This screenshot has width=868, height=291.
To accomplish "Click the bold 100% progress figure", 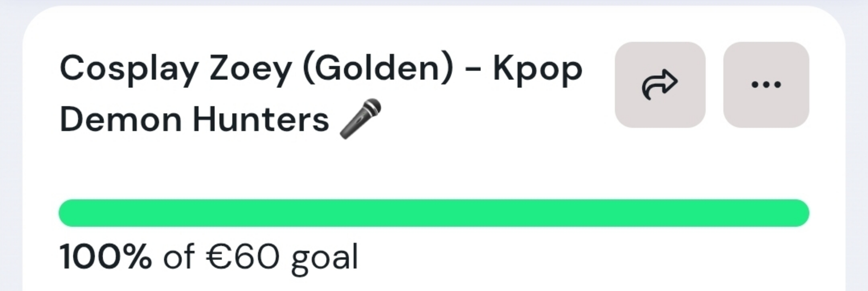I will pos(105,257).
